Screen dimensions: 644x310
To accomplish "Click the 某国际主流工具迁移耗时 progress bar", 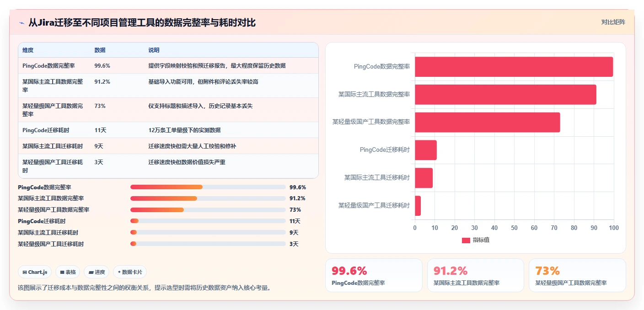I will tap(208, 232).
